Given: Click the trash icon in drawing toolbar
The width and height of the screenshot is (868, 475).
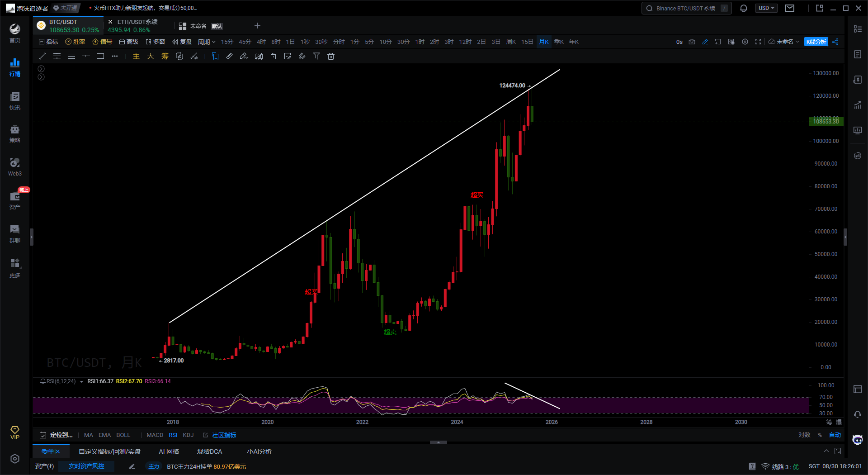Looking at the screenshot, I should (x=331, y=56).
